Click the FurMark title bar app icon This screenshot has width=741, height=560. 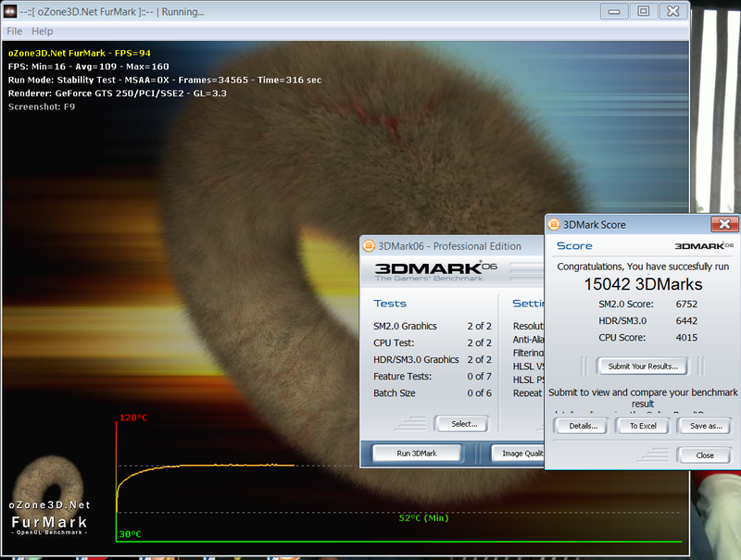point(10,11)
